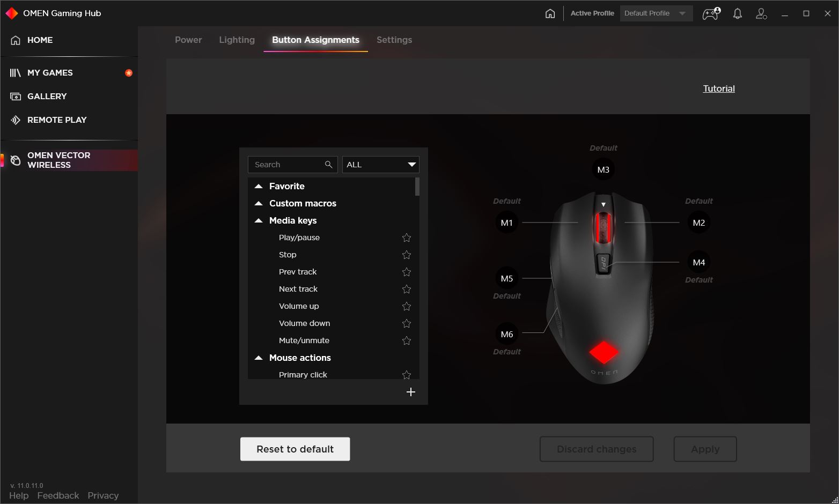
Task: Choose the Primary click action
Action: click(303, 374)
